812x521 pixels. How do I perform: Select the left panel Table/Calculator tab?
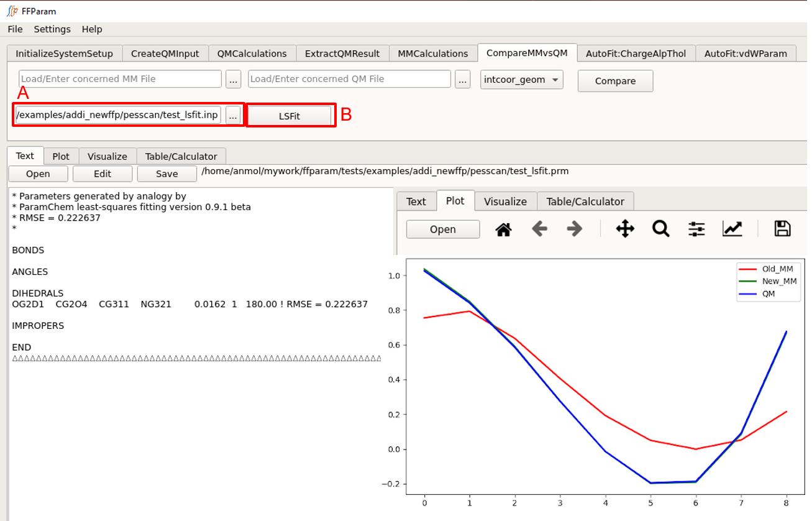coord(181,157)
